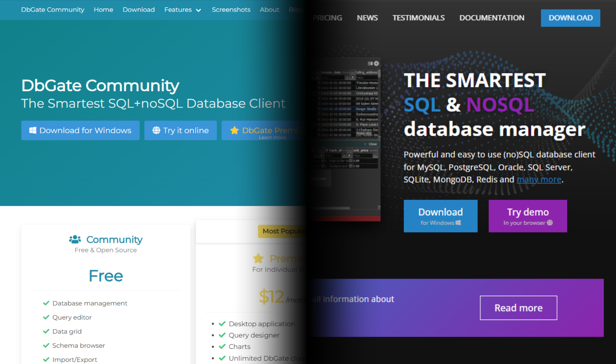Click the purple Try demo button
The image size is (616, 364).
coord(527,216)
